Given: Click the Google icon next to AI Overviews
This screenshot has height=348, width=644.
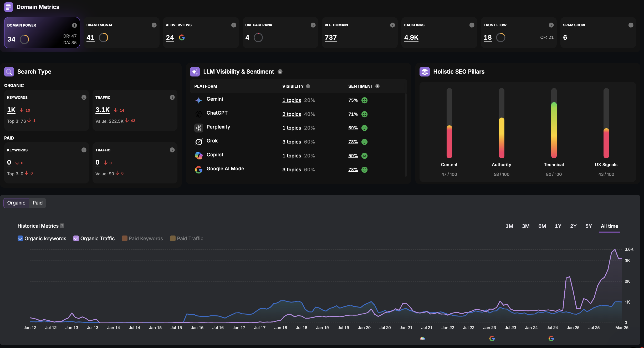Looking at the screenshot, I should pyautogui.click(x=182, y=38).
